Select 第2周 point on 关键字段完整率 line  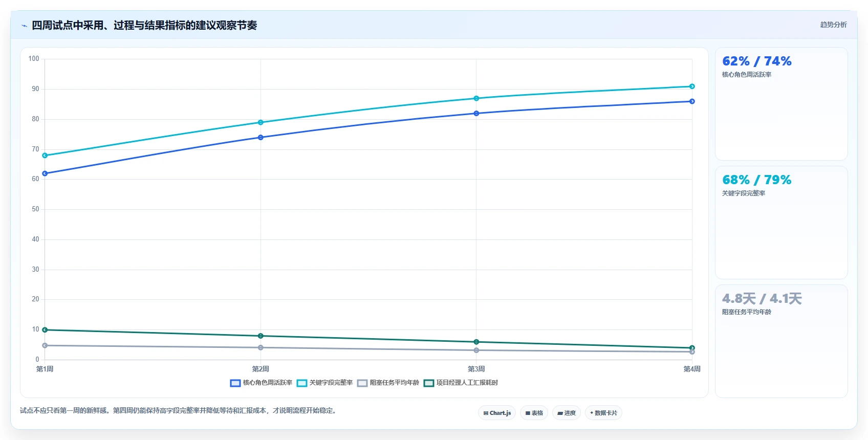click(261, 122)
